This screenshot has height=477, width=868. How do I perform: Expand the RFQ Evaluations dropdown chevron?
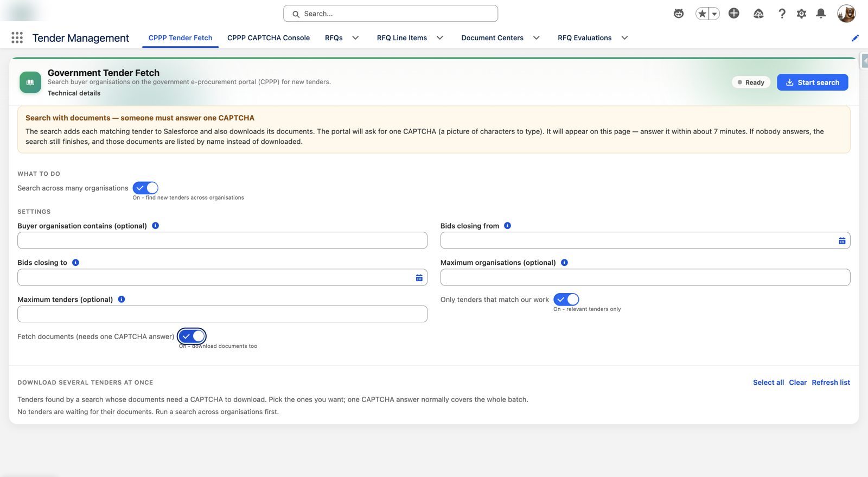pos(624,38)
